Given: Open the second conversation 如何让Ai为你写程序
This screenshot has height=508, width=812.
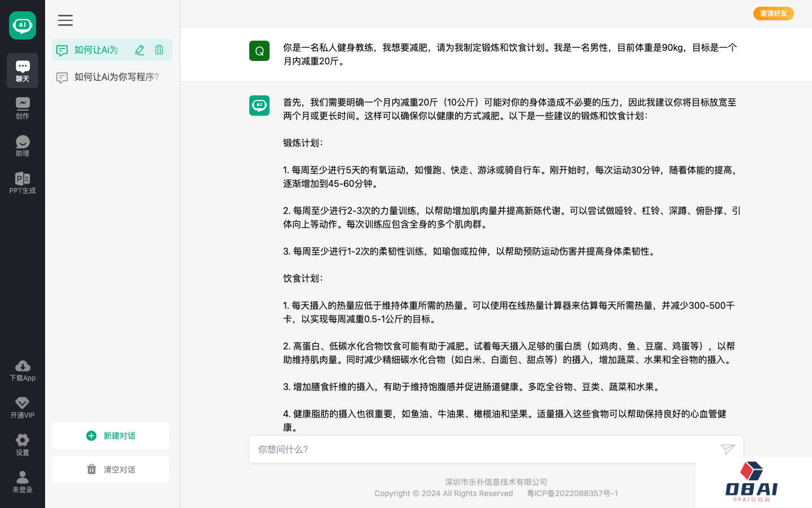Looking at the screenshot, I should pyautogui.click(x=116, y=77).
